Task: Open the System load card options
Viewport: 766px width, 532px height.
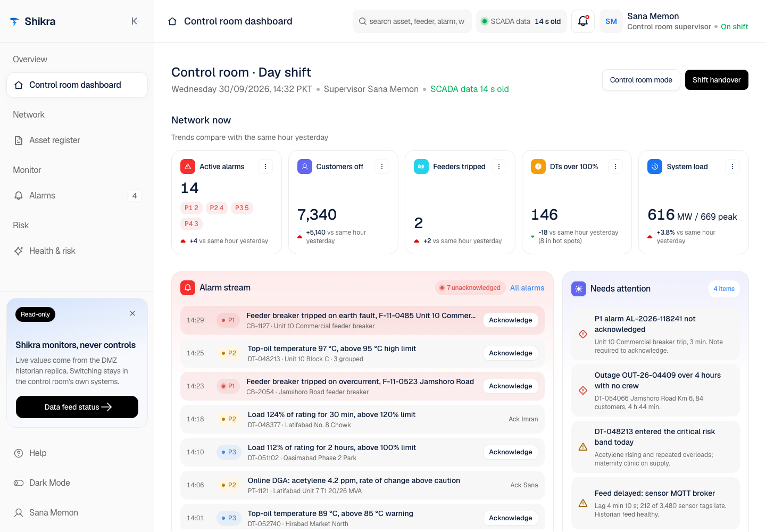Action: (732, 167)
